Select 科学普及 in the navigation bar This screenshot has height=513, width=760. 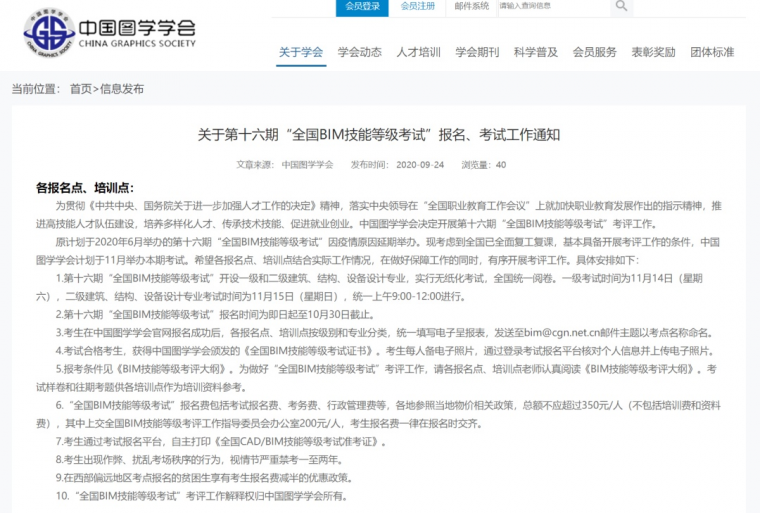535,52
